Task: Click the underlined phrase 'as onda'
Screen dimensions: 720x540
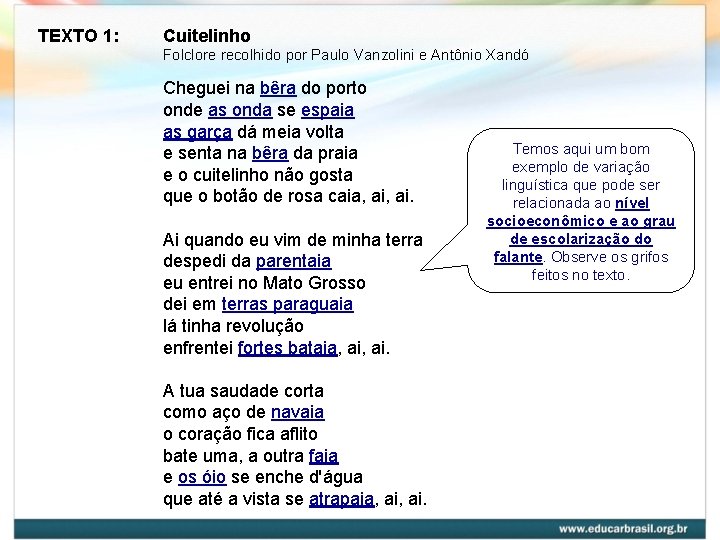Action: [240, 110]
